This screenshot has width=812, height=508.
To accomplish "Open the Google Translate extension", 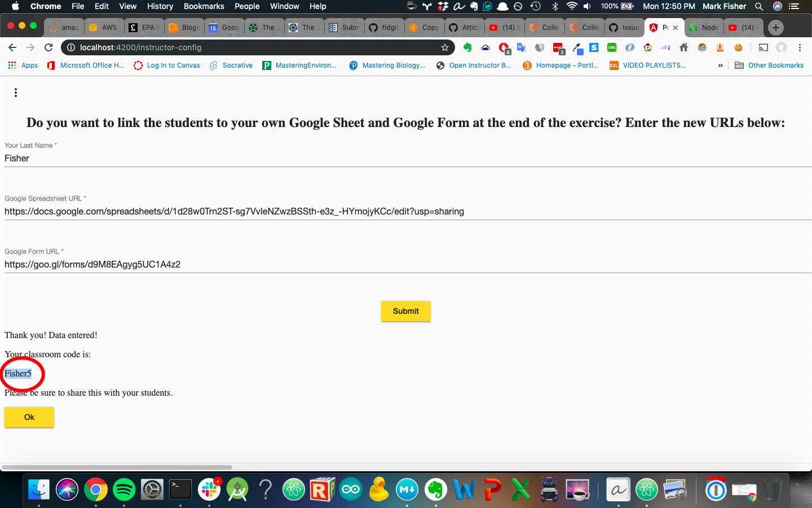I will point(522,48).
